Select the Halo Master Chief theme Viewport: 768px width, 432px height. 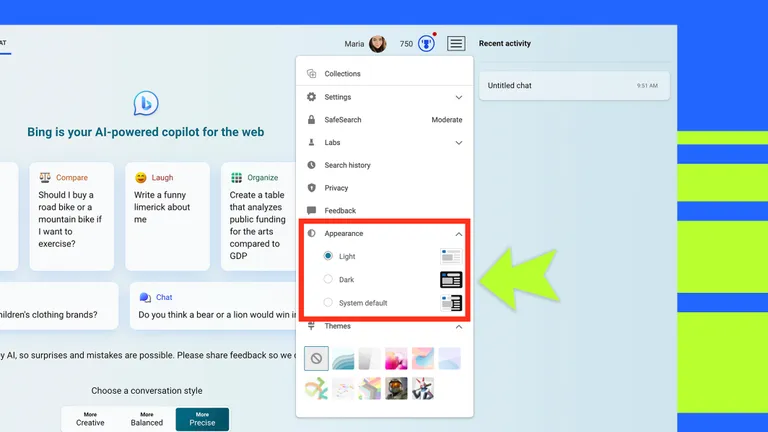(x=396, y=388)
